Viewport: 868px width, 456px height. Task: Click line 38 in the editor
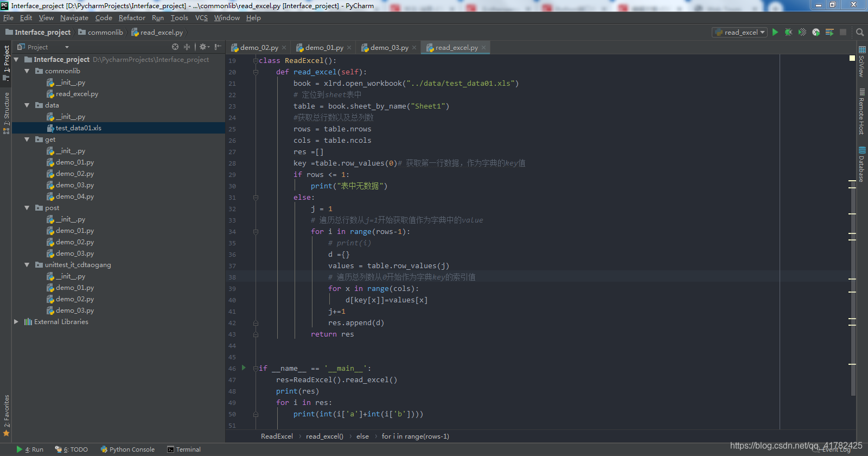[x=545, y=277]
